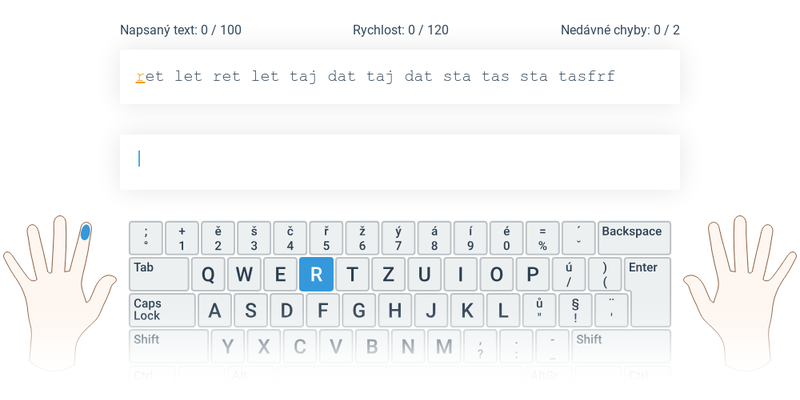Click the č 4 number key
Screen dimensions: 800x400
(290, 238)
